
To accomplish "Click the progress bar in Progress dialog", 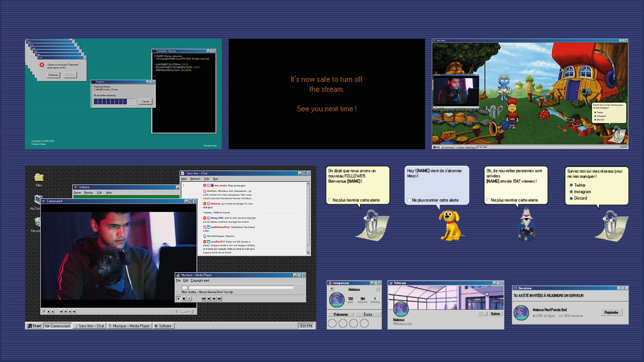I will click(x=114, y=101).
